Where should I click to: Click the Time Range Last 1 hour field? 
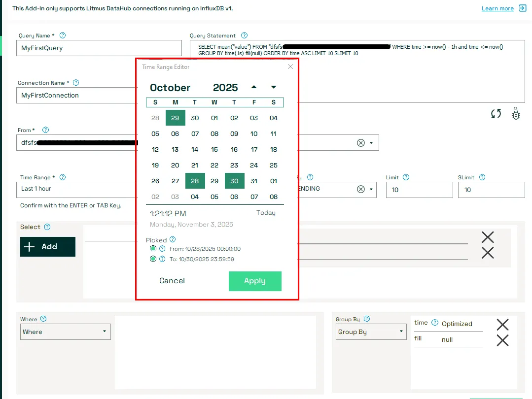click(77, 190)
